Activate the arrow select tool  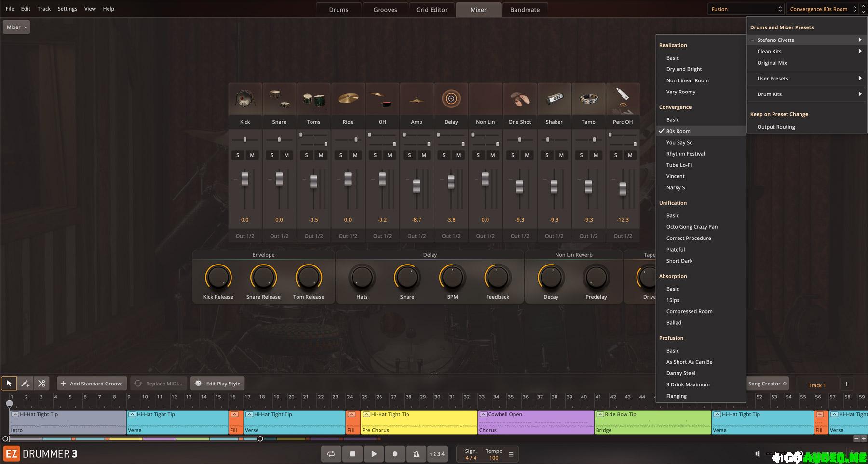(9, 384)
